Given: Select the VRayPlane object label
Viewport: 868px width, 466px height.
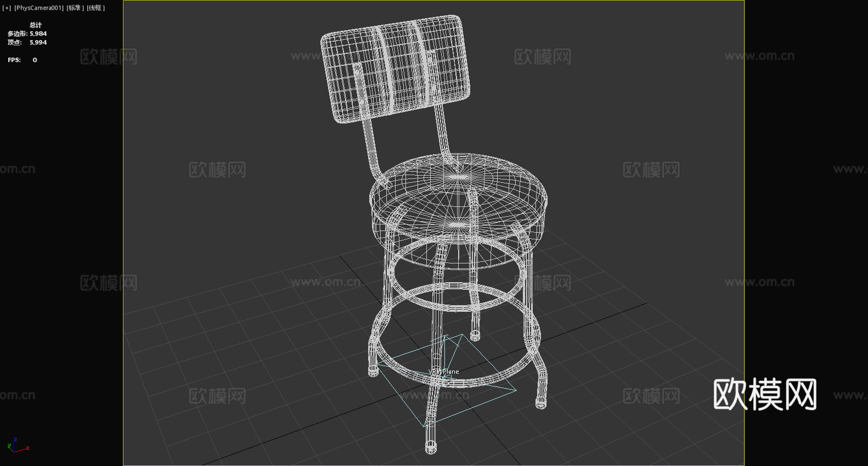Looking at the screenshot, I should (x=443, y=372).
